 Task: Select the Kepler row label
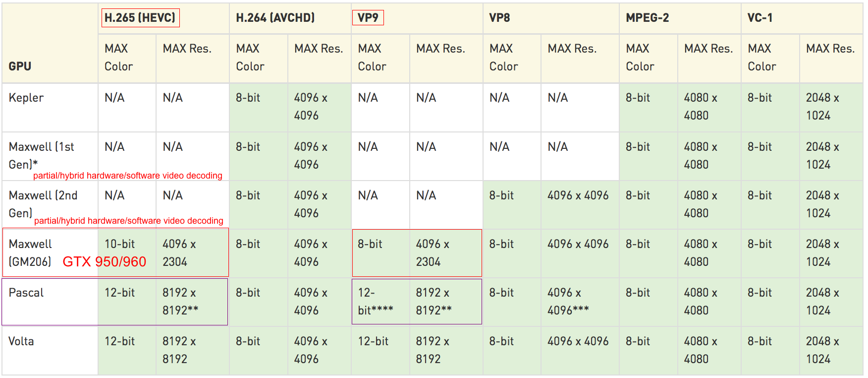click(26, 98)
